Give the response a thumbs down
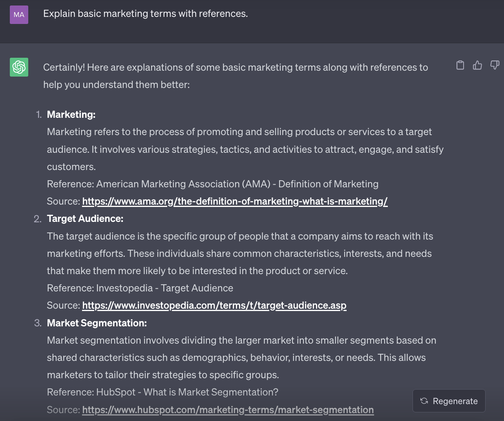Image resolution: width=504 pixels, height=421 pixels. pos(495,65)
